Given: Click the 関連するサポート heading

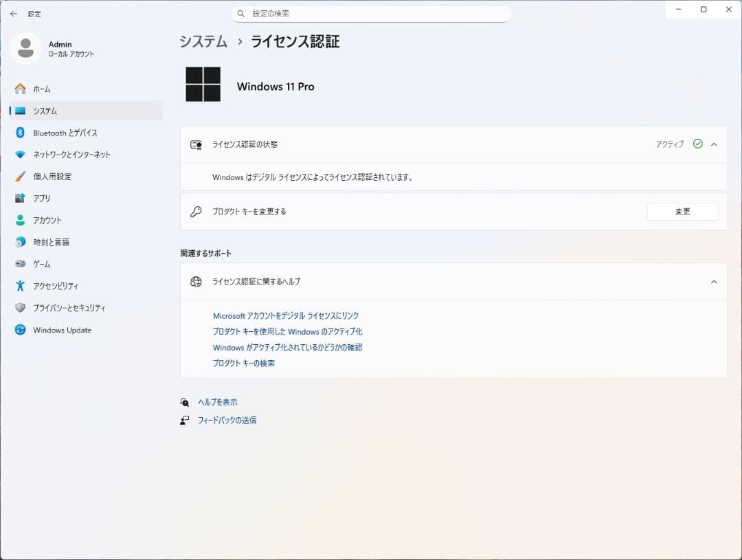Looking at the screenshot, I should pyautogui.click(x=206, y=254).
